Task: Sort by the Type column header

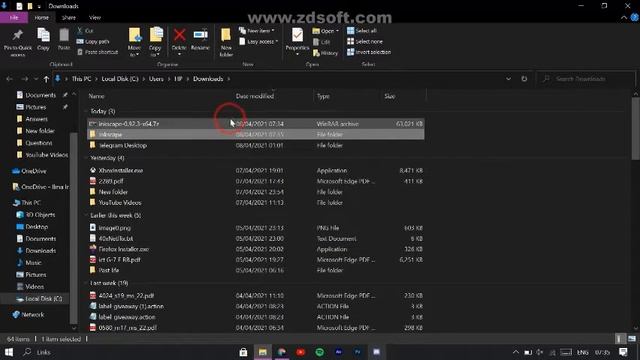Action: point(323,96)
